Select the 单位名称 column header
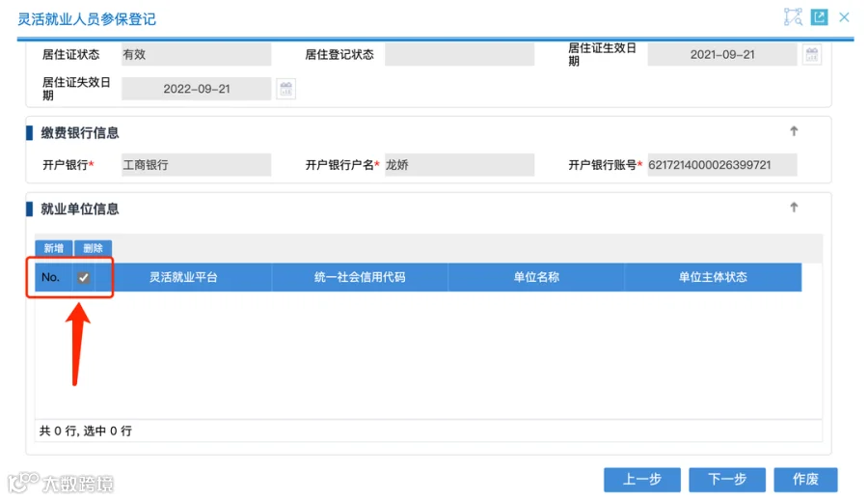 536,277
